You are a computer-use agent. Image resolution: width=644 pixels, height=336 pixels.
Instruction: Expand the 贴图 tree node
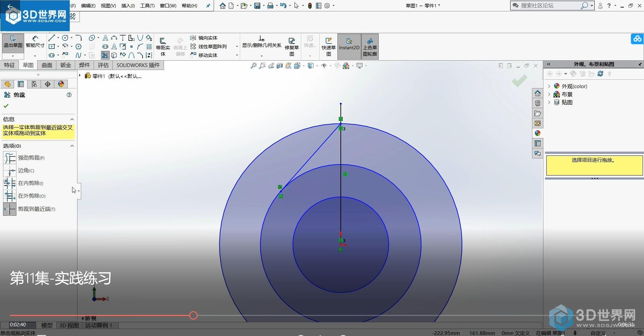549,103
